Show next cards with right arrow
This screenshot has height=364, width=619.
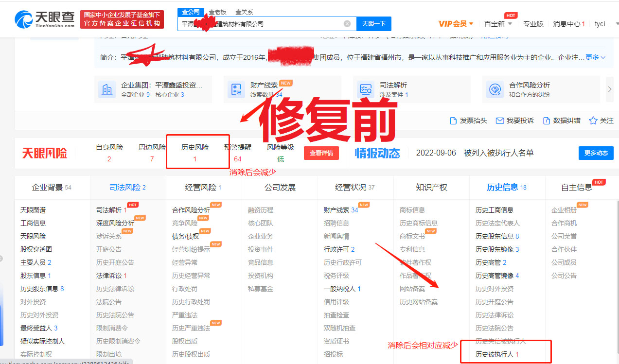610,89
